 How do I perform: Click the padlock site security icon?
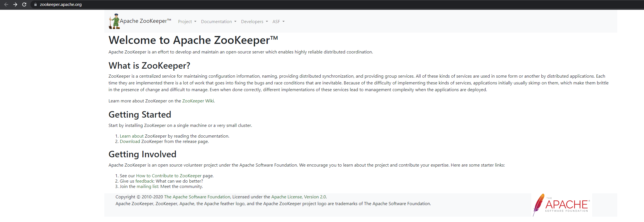(36, 5)
